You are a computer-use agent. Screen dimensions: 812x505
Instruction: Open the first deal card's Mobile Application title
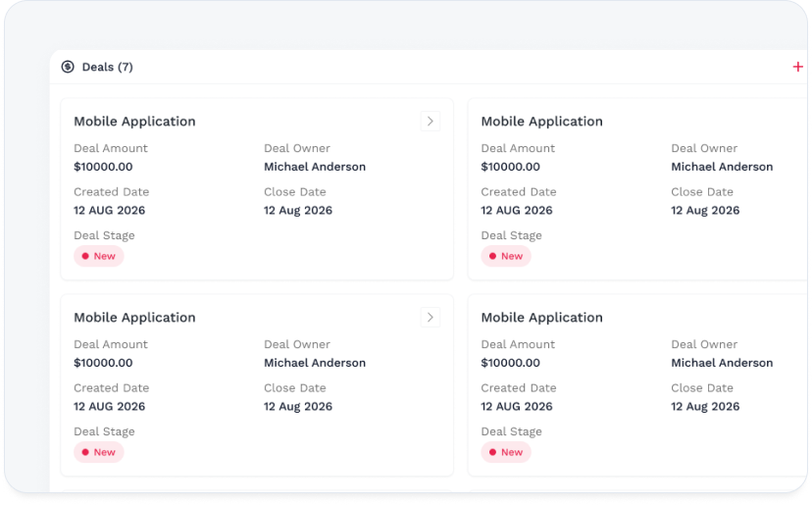pos(134,122)
